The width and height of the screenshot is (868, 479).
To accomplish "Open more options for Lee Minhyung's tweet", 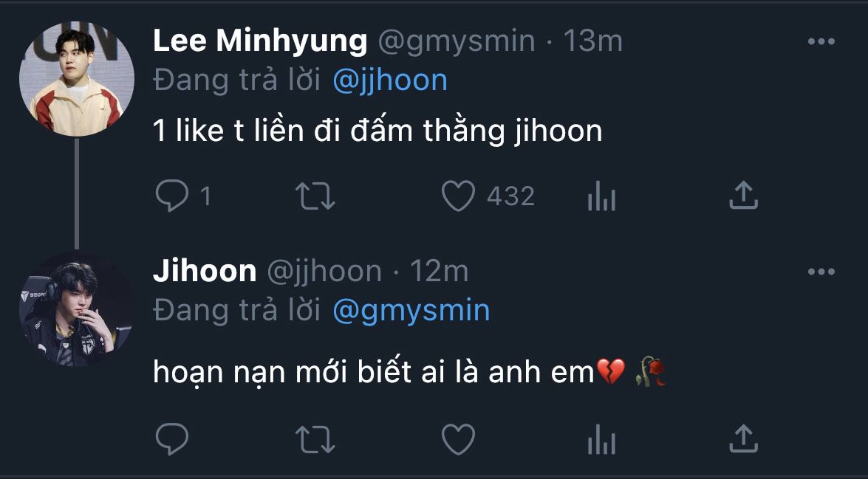I will click(821, 42).
